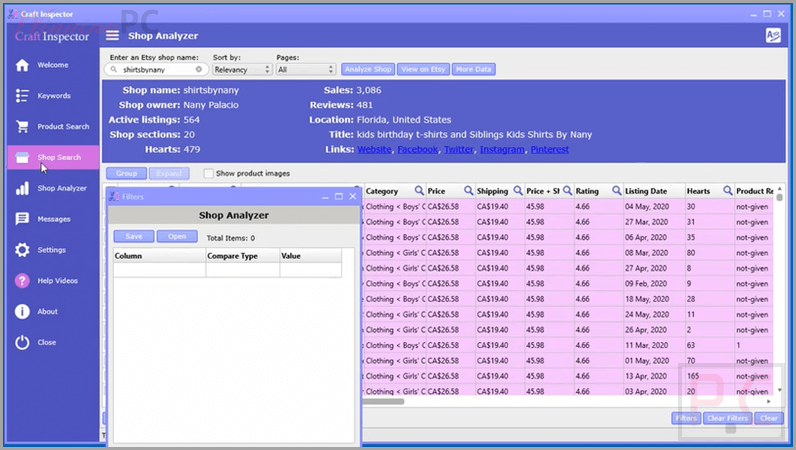Click the More Data button

coord(473,69)
